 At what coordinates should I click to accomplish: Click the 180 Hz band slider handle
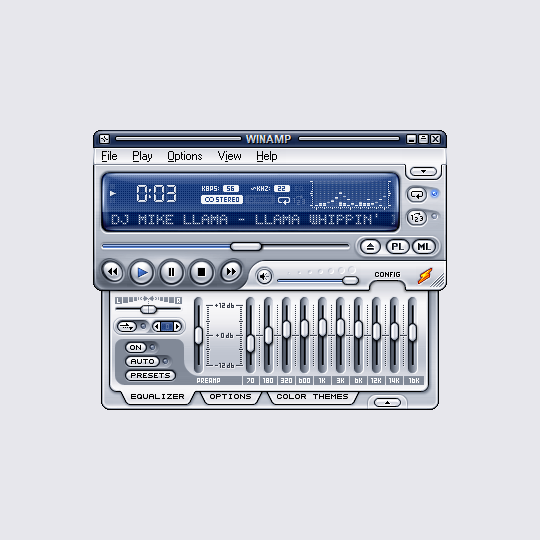click(x=268, y=335)
